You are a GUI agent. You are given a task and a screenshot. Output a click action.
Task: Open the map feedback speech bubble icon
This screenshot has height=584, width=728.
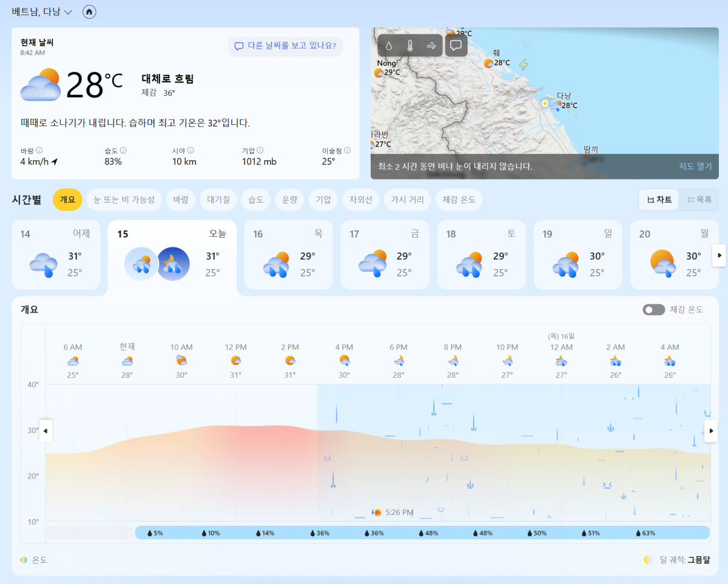(x=456, y=45)
